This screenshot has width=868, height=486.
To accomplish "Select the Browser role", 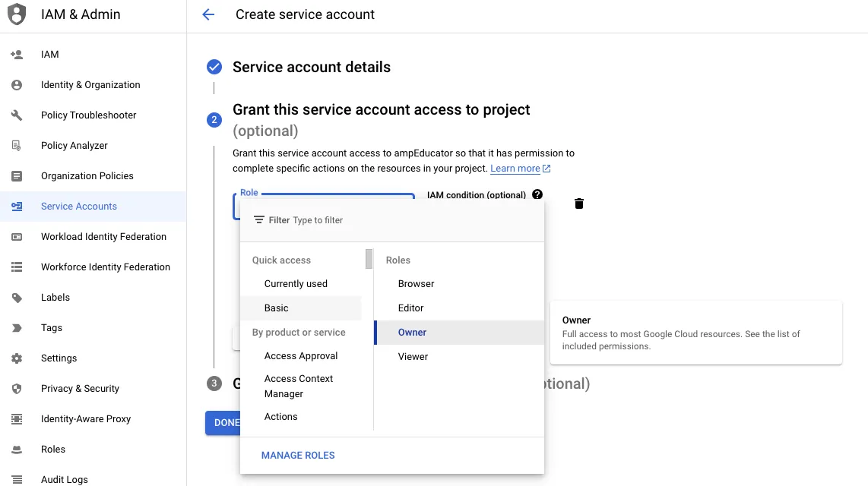I will pyautogui.click(x=460, y=284).
